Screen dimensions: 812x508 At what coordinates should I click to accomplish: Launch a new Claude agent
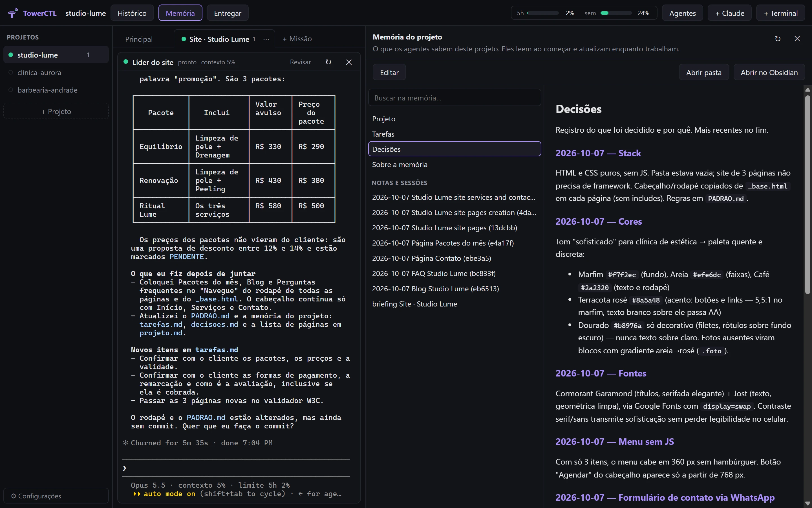(729, 13)
